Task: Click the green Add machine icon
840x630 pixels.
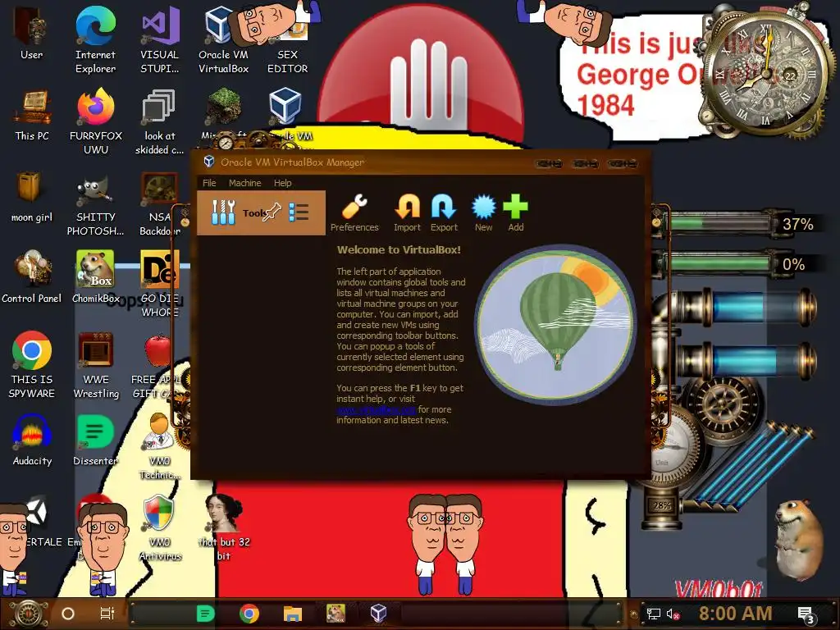Action: [515, 212]
